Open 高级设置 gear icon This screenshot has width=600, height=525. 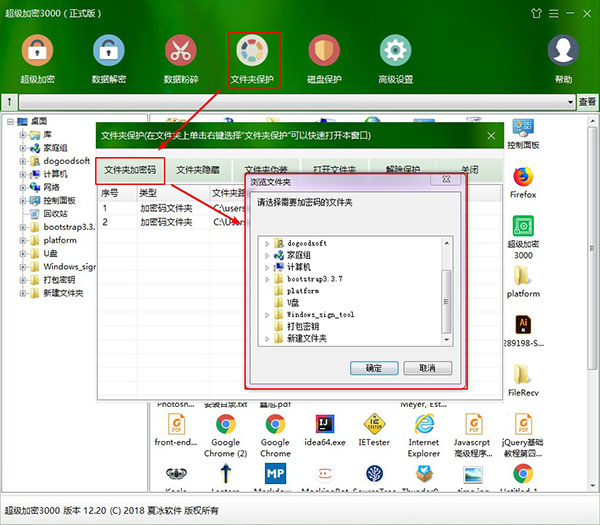[395, 51]
